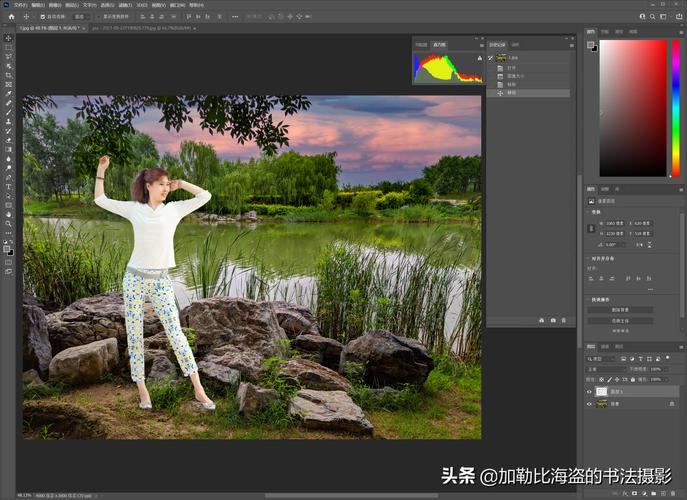687x500 pixels.
Task: Select the Brush tool
Action: coord(8,112)
